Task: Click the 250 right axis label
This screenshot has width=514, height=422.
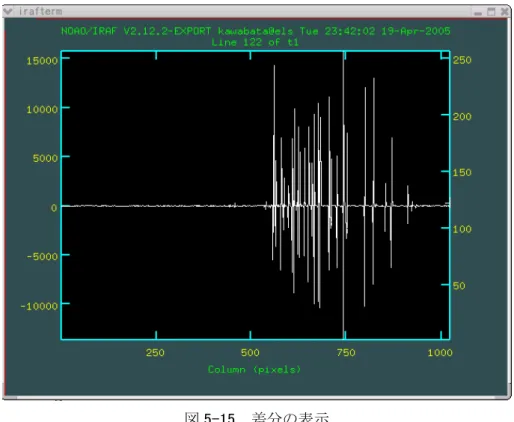Action: [462, 60]
